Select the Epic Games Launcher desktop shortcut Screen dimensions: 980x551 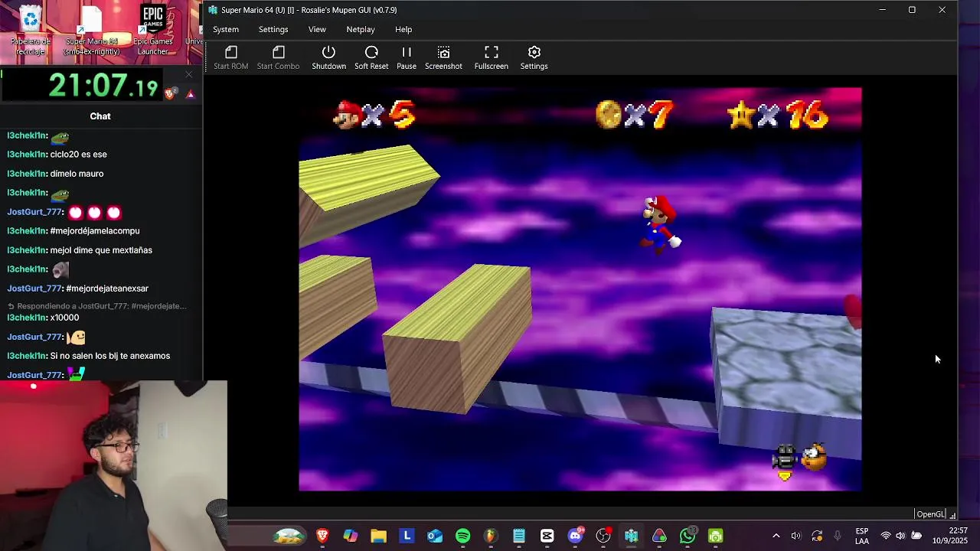[x=152, y=31]
